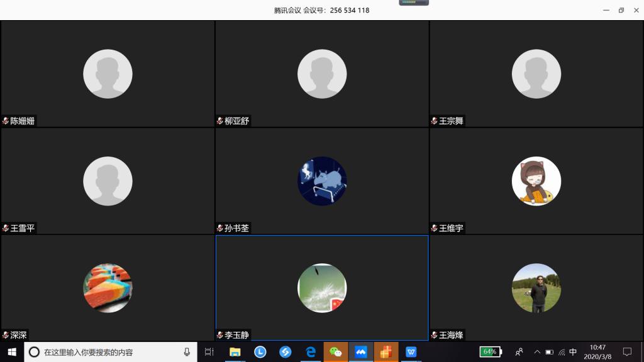
Task: Toggle the Chinese input method indicator
Action: (x=573, y=352)
